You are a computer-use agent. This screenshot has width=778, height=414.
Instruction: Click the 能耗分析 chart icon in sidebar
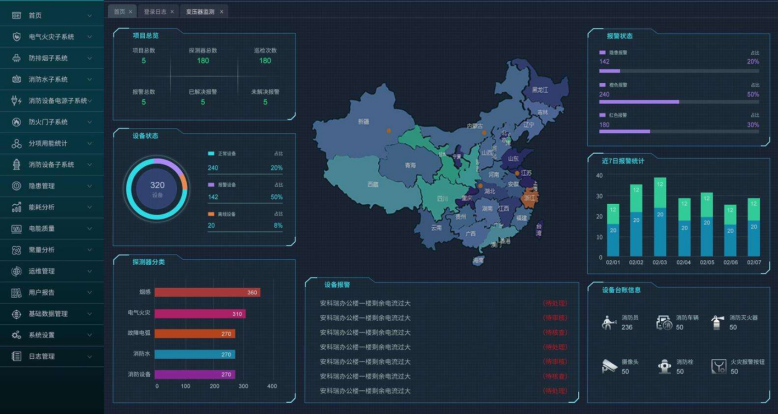click(17, 207)
